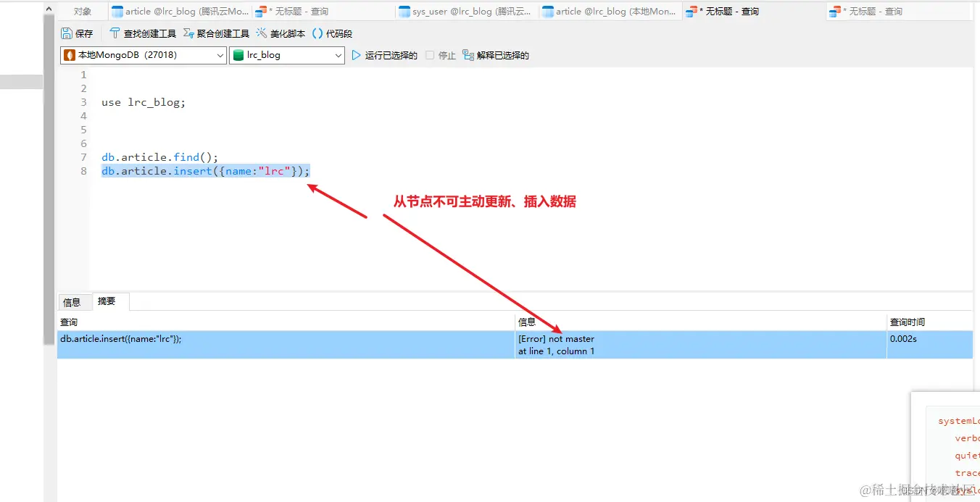Open the lrc_blog database dropdown
Image resolution: width=980 pixels, height=502 pixels.
338,54
